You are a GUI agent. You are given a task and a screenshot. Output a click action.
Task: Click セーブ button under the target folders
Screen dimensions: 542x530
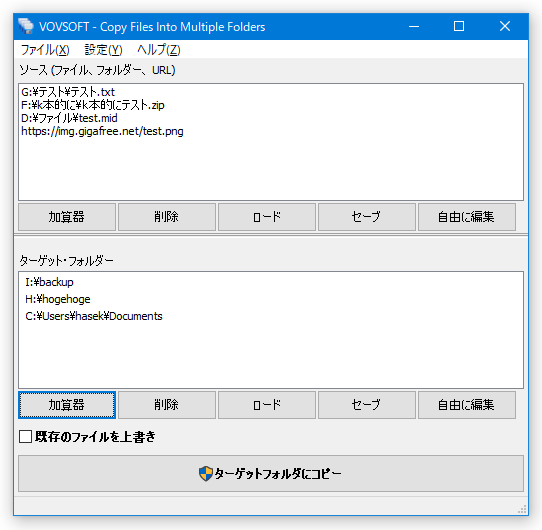(x=367, y=405)
